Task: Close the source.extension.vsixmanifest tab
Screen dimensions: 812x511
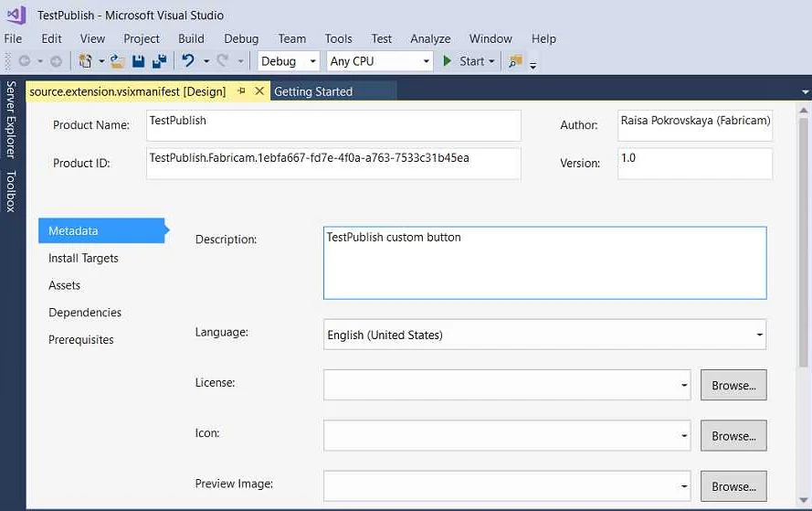Action: (x=259, y=91)
